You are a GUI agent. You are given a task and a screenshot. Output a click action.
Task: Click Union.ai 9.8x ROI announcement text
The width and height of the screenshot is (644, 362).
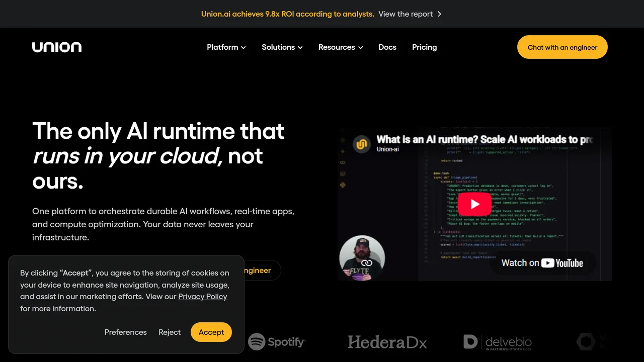288,14
